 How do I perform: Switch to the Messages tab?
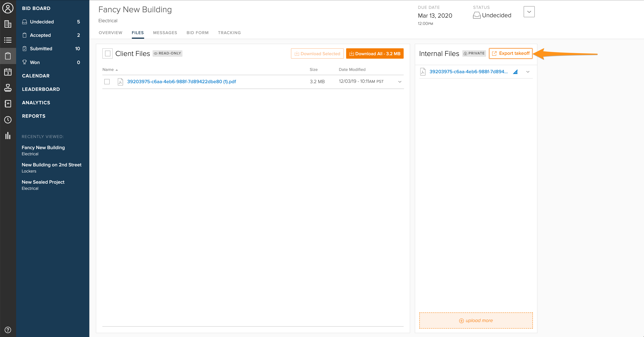point(165,33)
